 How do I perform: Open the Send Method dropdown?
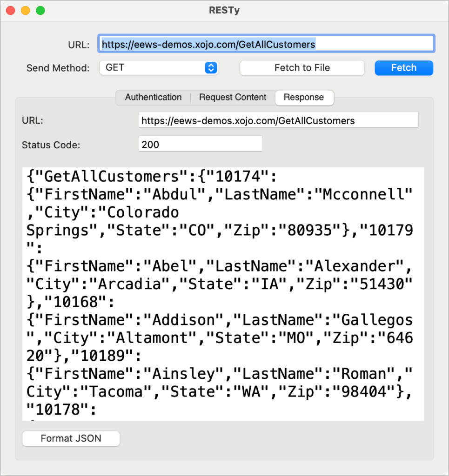(x=158, y=68)
